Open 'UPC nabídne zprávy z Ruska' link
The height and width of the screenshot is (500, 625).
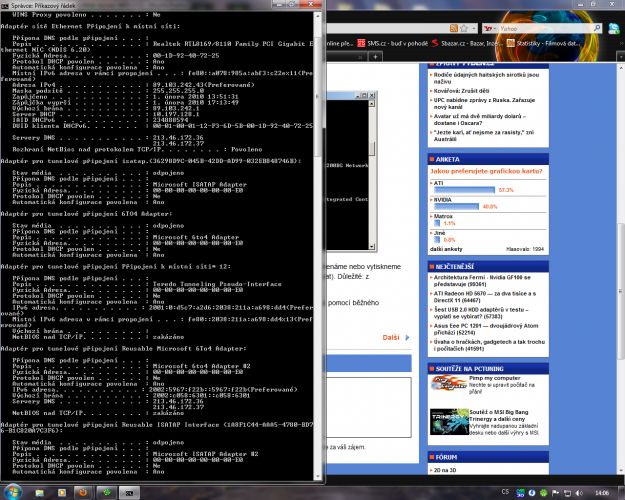(484, 103)
